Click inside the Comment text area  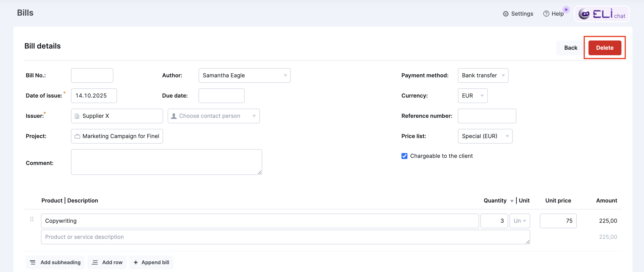pos(166,162)
